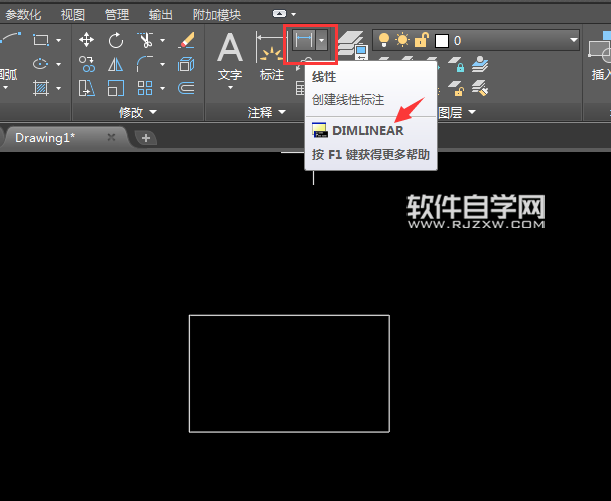Expand the Array tool dropdown arrow
The image size is (611, 501).
tap(162, 88)
